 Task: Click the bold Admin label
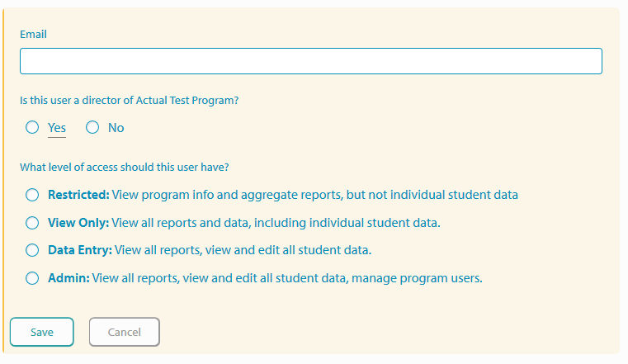click(68, 278)
